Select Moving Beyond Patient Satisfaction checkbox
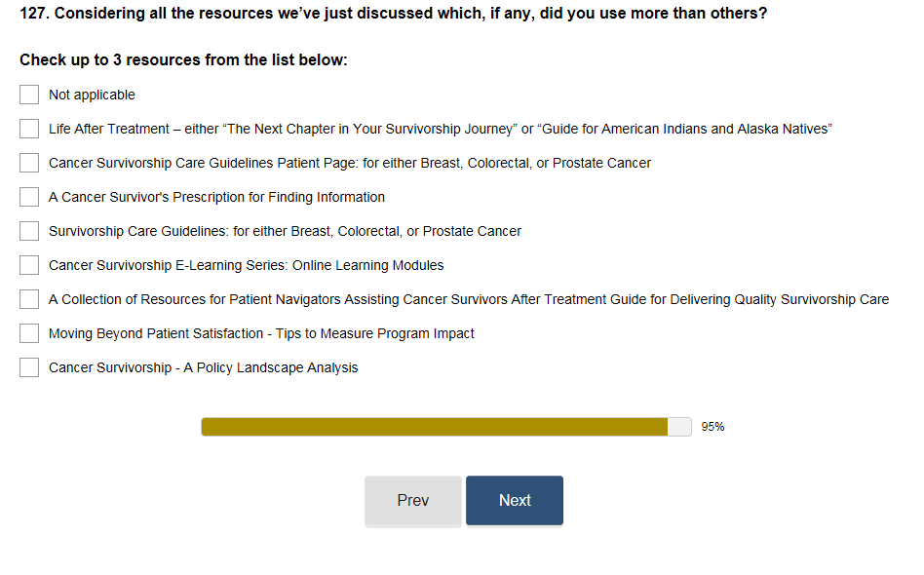This screenshot has width=924, height=575. coord(29,333)
